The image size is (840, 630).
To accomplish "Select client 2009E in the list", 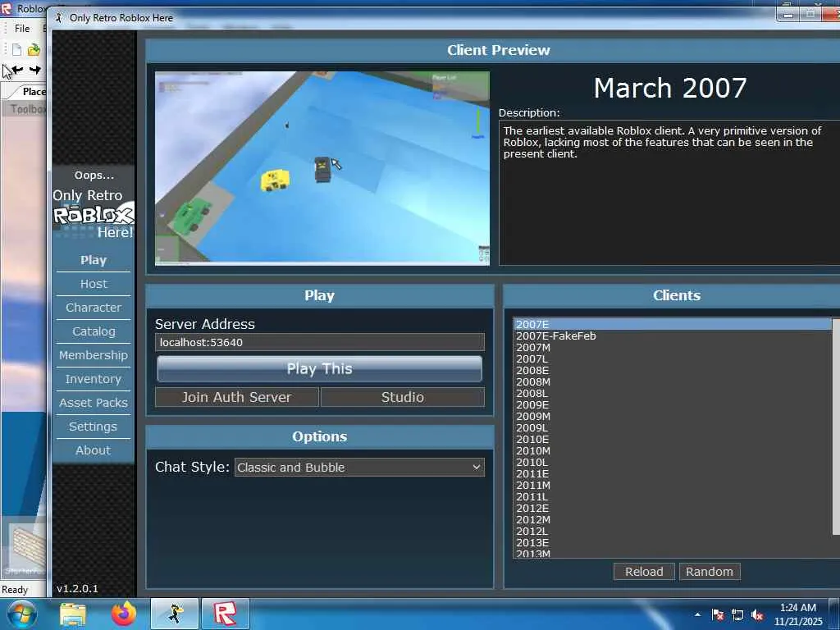I will coord(673,405).
